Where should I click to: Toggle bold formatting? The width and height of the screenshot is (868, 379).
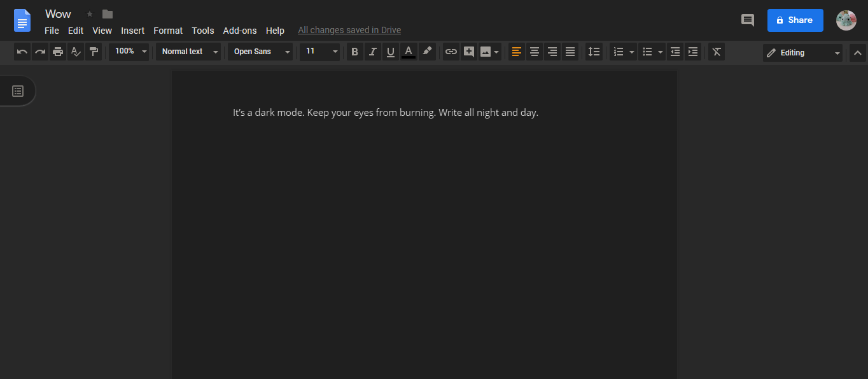pyautogui.click(x=355, y=52)
